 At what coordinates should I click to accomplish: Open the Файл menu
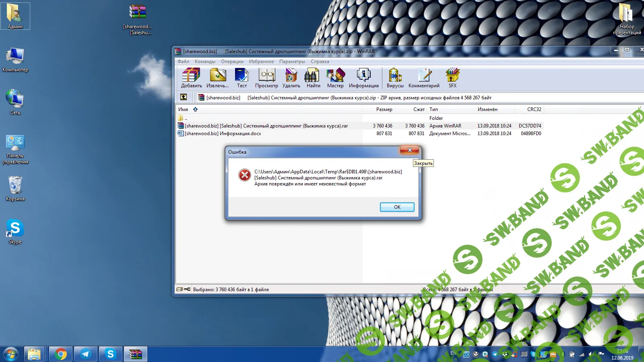point(183,62)
